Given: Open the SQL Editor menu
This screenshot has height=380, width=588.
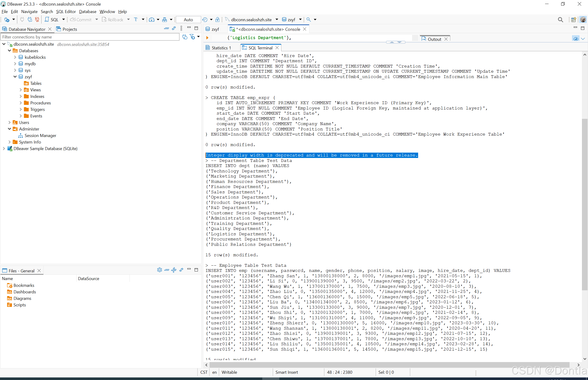Looking at the screenshot, I should tap(66, 12).
